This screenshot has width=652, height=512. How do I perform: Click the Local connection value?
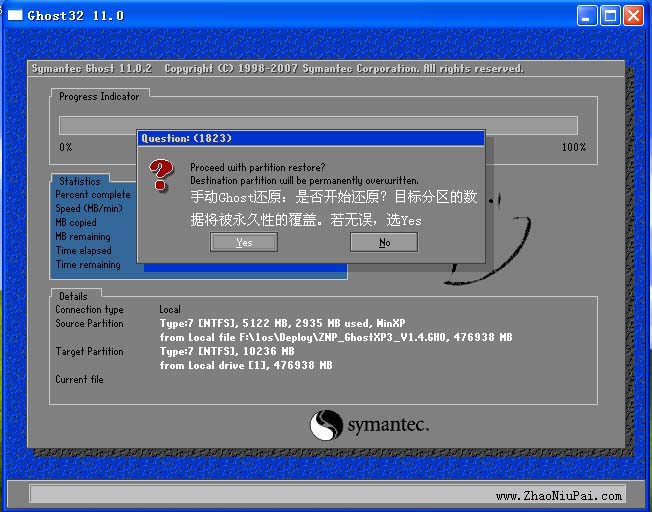click(x=170, y=309)
